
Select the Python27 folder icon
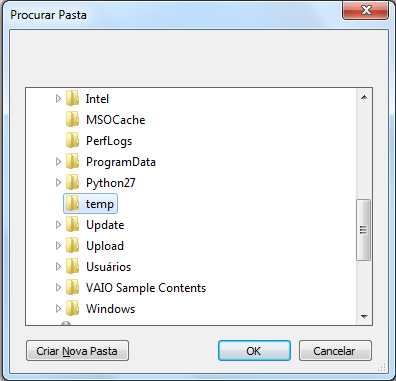coord(72,182)
